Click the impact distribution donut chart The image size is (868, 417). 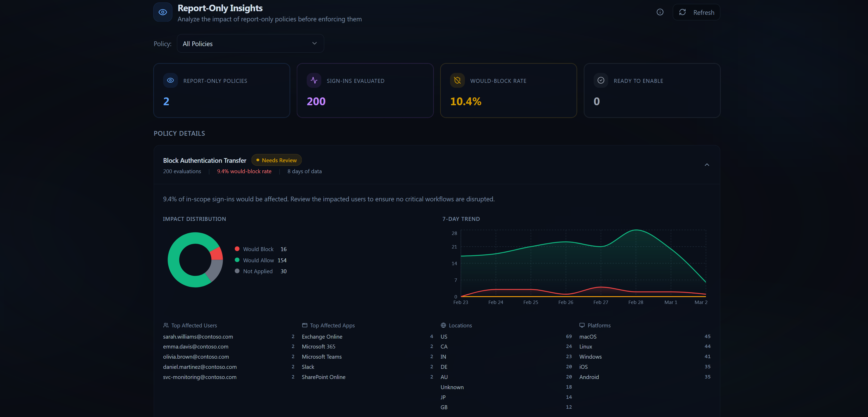pyautogui.click(x=195, y=260)
